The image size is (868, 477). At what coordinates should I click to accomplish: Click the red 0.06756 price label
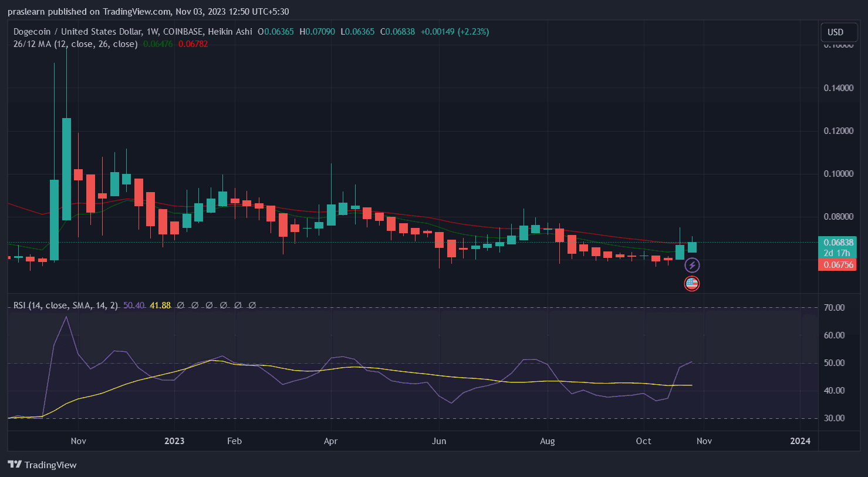(x=839, y=265)
